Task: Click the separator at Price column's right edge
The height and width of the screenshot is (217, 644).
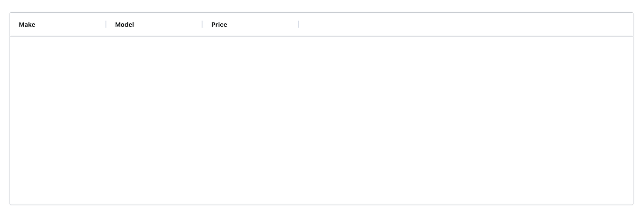Action: point(298,24)
